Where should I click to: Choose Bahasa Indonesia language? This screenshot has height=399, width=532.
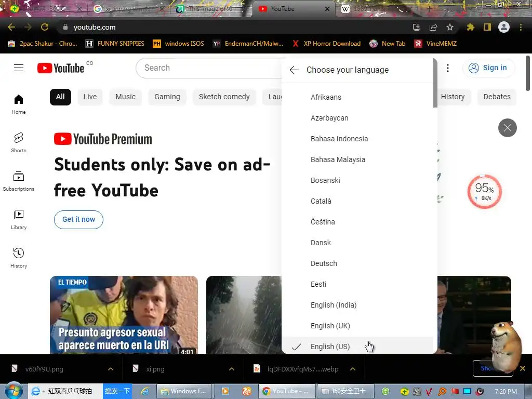tap(357, 139)
